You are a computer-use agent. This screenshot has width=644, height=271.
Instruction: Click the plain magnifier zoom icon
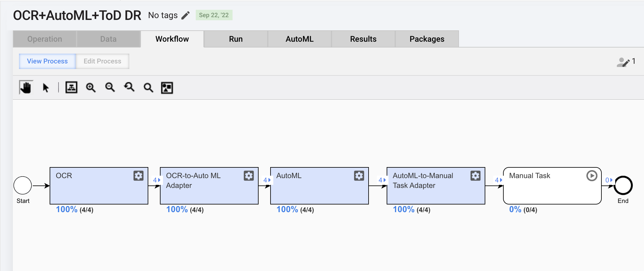(148, 88)
